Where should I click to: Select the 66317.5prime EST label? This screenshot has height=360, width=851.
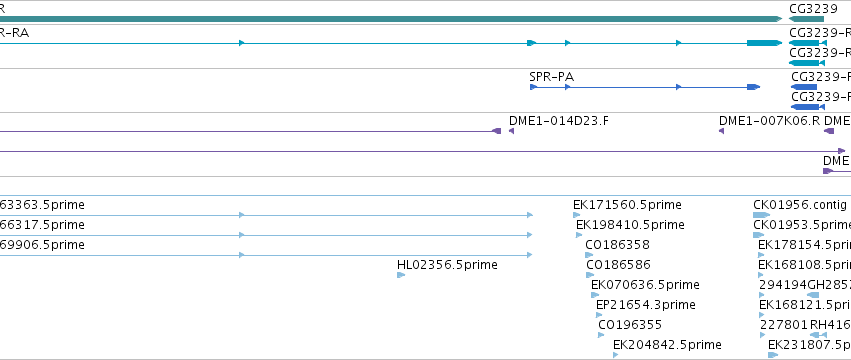[42, 225]
